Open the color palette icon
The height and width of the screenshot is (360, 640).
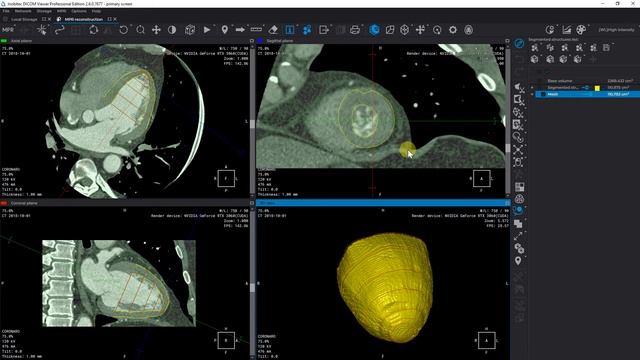pyautogui.click(x=581, y=30)
